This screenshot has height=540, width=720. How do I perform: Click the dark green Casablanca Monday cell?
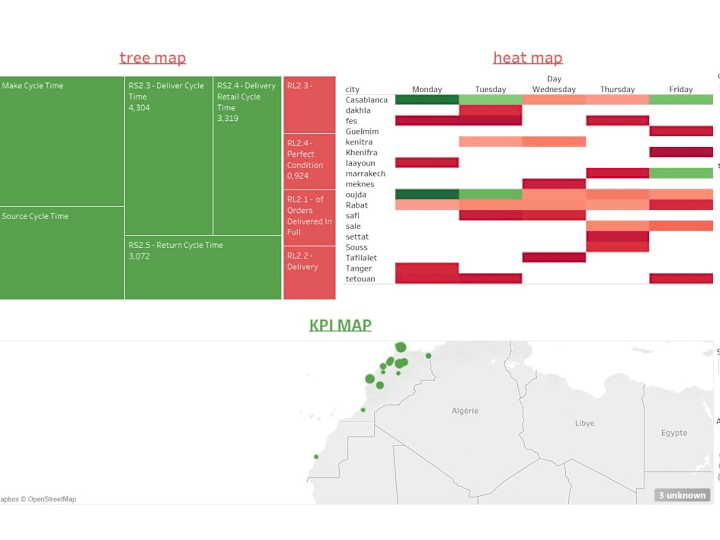click(427, 100)
